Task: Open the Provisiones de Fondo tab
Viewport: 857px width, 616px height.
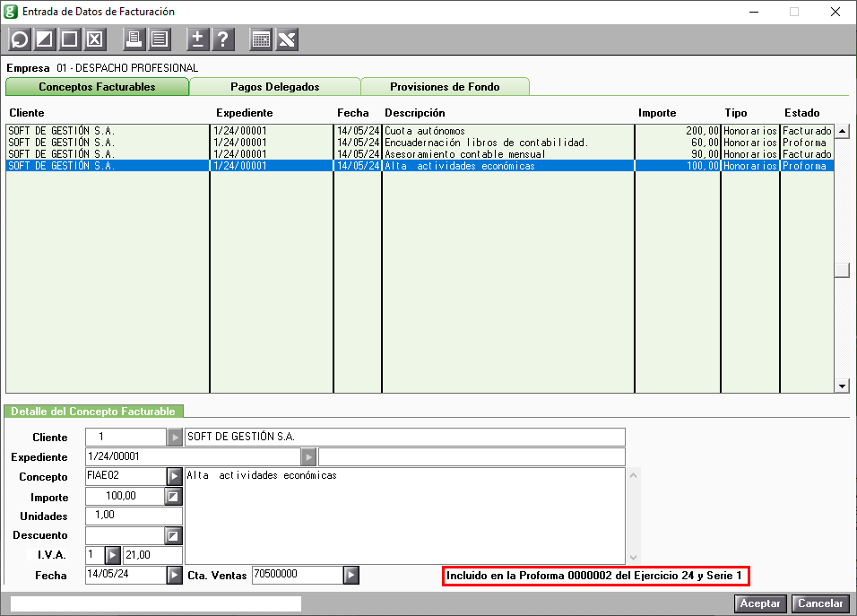Action: pos(445,87)
